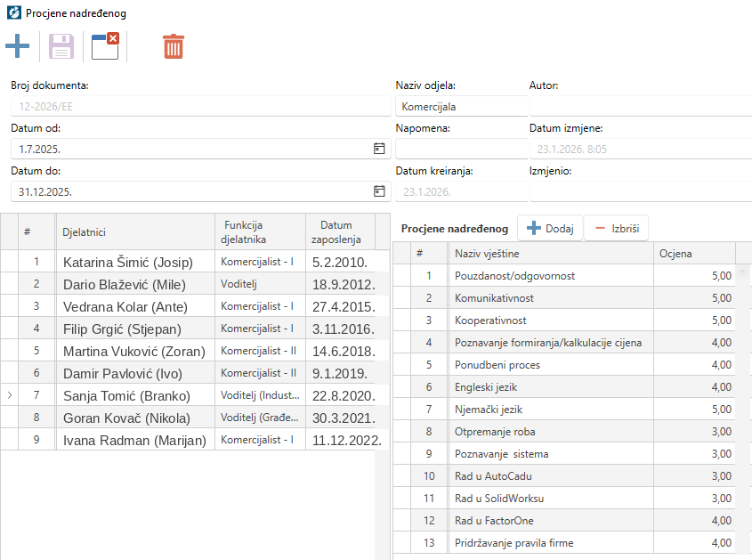The image size is (752, 560).
Task: Select the Datum od value 1.7.2025.
Action: pos(39,150)
